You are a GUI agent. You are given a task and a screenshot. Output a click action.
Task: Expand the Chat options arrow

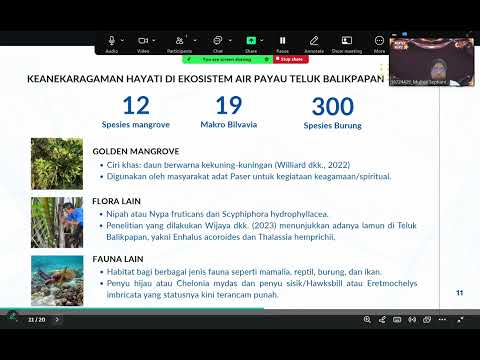(x=230, y=41)
